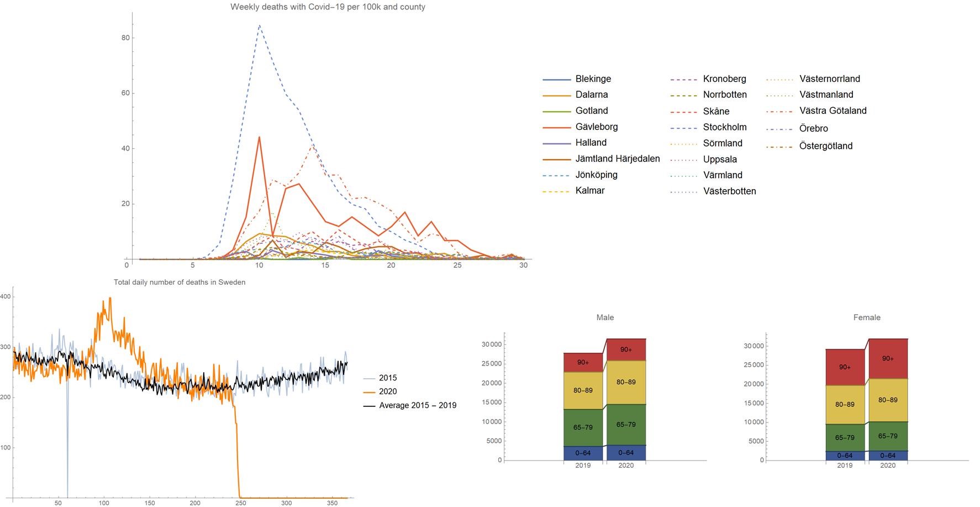Click the Gävleborg solid red line swatch

556,127
